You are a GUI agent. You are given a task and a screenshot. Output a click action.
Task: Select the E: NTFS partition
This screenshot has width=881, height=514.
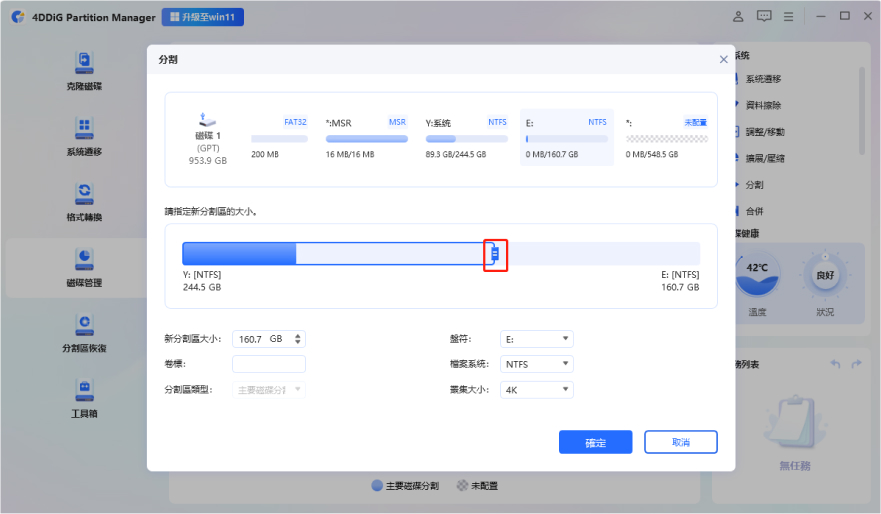click(566, 138)
